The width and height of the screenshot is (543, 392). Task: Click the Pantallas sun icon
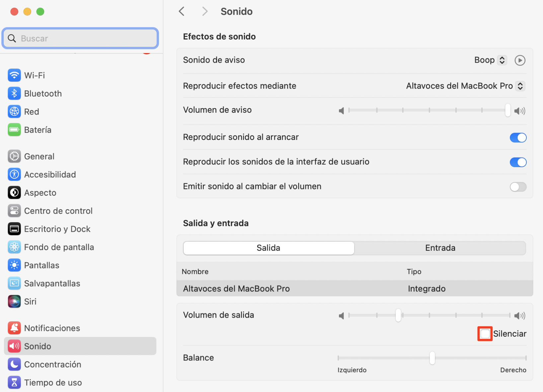coord(14,265)
